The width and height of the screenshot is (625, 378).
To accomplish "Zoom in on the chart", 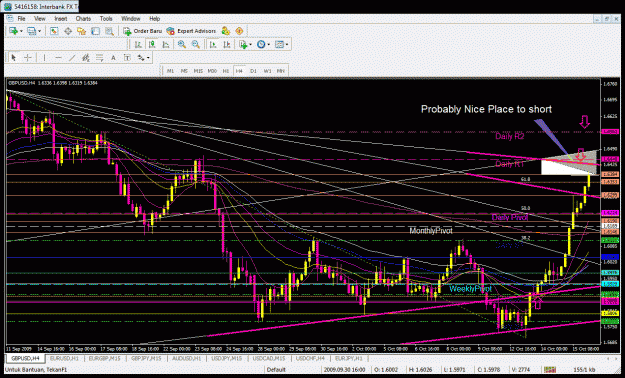I will tap(182, 44).
